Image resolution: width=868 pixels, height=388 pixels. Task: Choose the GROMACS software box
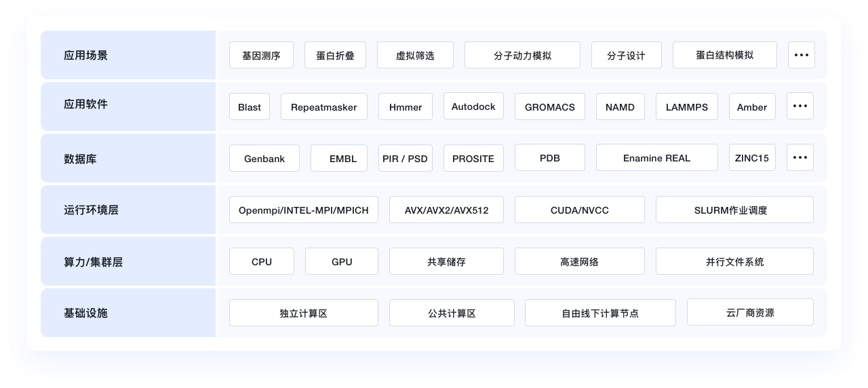tap(550, 106)
